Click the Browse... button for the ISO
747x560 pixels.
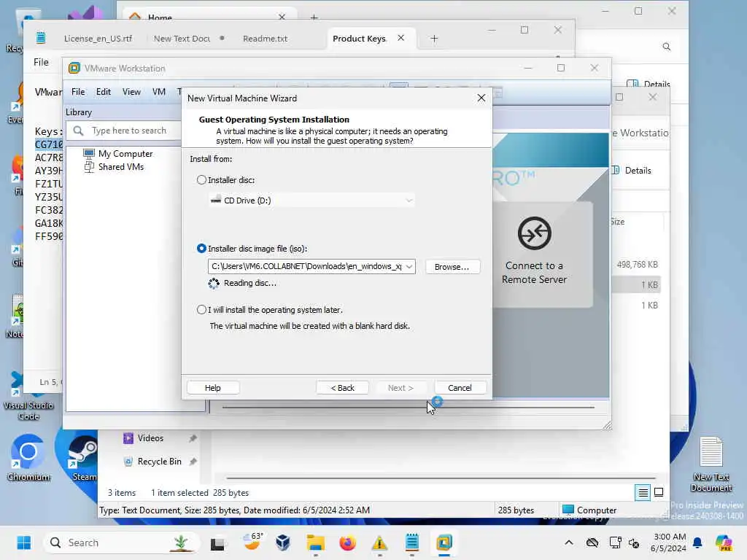(452, 267)
